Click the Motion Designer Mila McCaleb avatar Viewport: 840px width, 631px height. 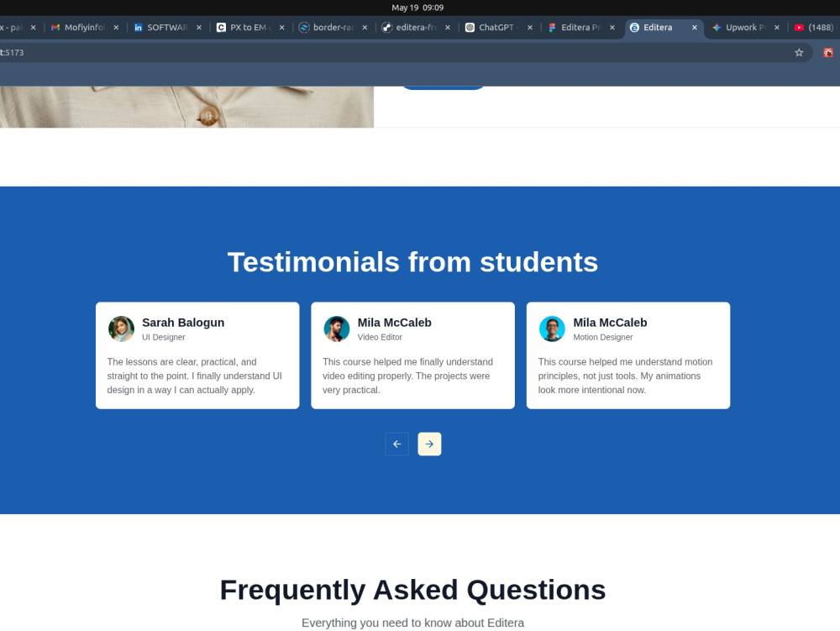(x=552, y=329)
